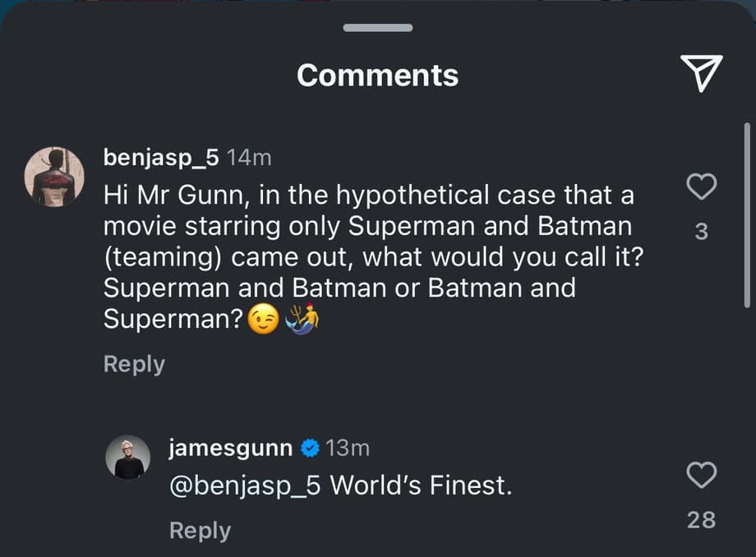This screenshot has width=756, height=557.
Task: Open the jamesgunn username link
Action: click(230, 448)
